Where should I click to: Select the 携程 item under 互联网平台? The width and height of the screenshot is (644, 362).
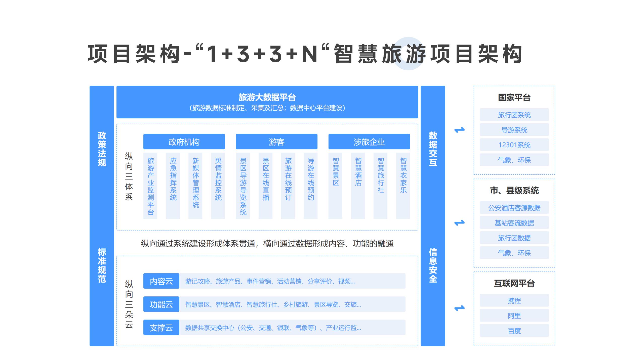(514, 300)
